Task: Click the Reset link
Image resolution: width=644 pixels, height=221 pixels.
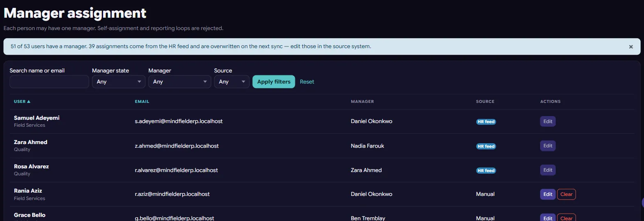Action: tap(307, 81)
